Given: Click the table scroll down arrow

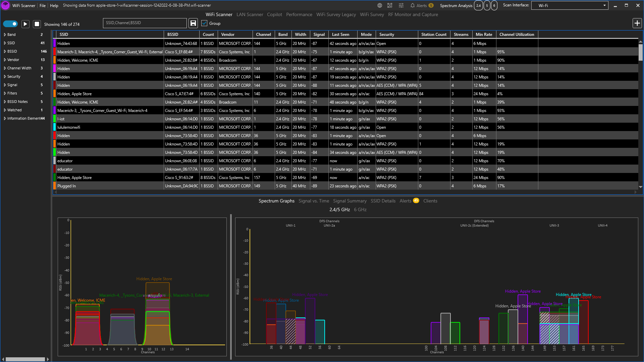Looking at the screenshot, I should [x=640, y=187].
